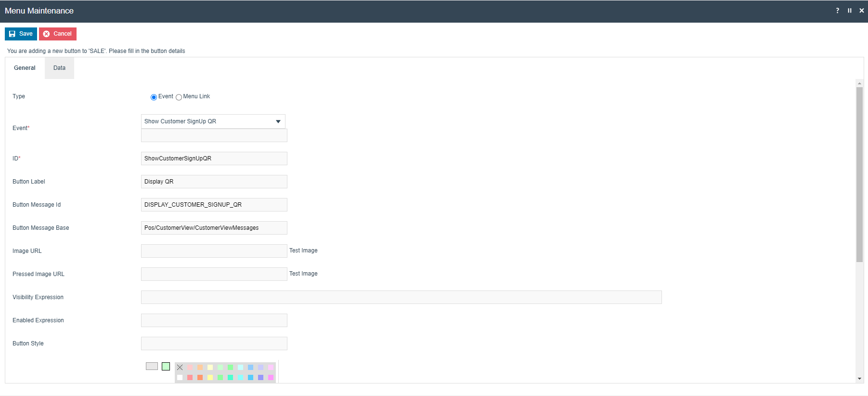Click the scrollbar down arrow
The height and width of the screenshot is (396, 868).
click(x=859, y=379)
